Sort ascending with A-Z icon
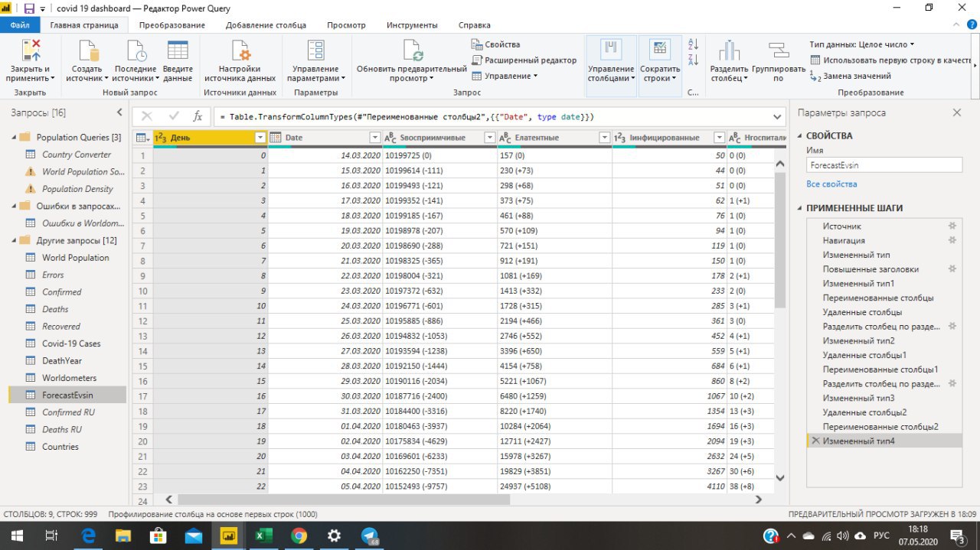The image size is (980, 550). coord(694,44)
